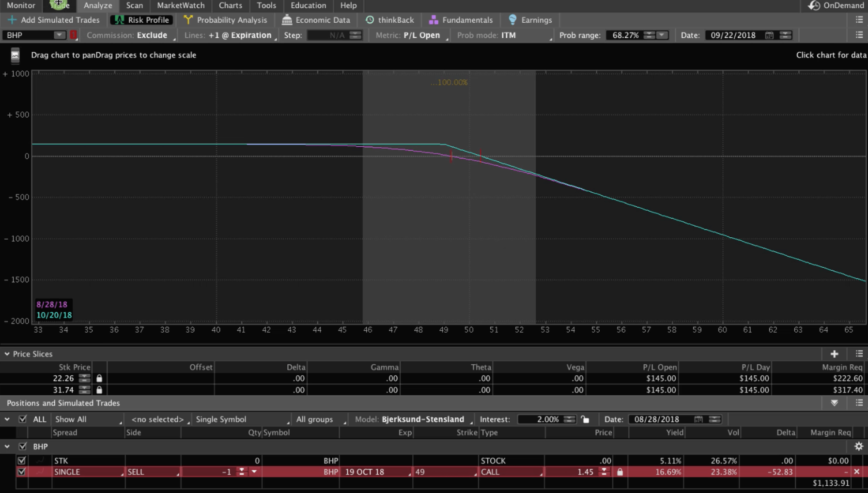The image size is (868, 493).
Task: Switch to the Charts main tab
Action: [x=231, y=5]
